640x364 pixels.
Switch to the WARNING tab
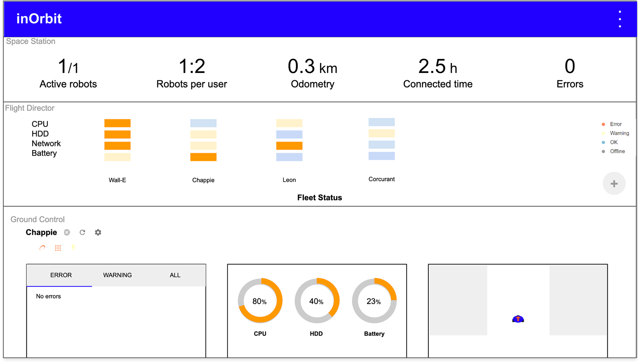click(117, 275)
